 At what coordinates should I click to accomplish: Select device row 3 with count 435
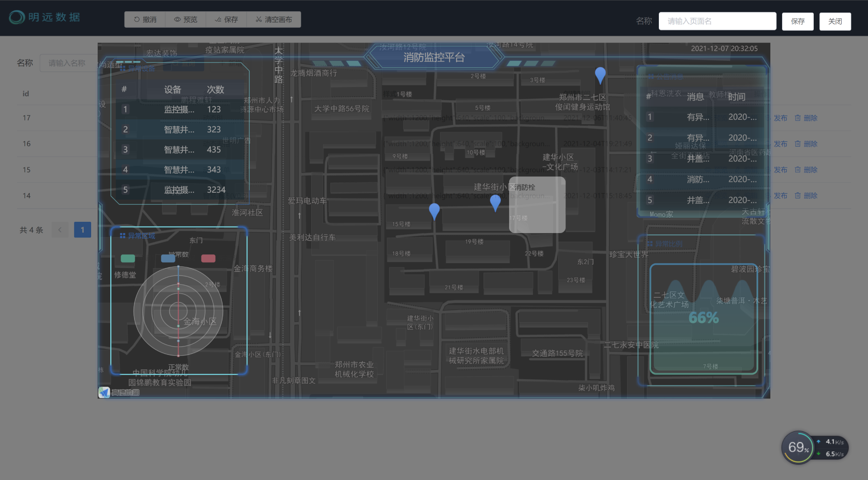tap(180, 150)
